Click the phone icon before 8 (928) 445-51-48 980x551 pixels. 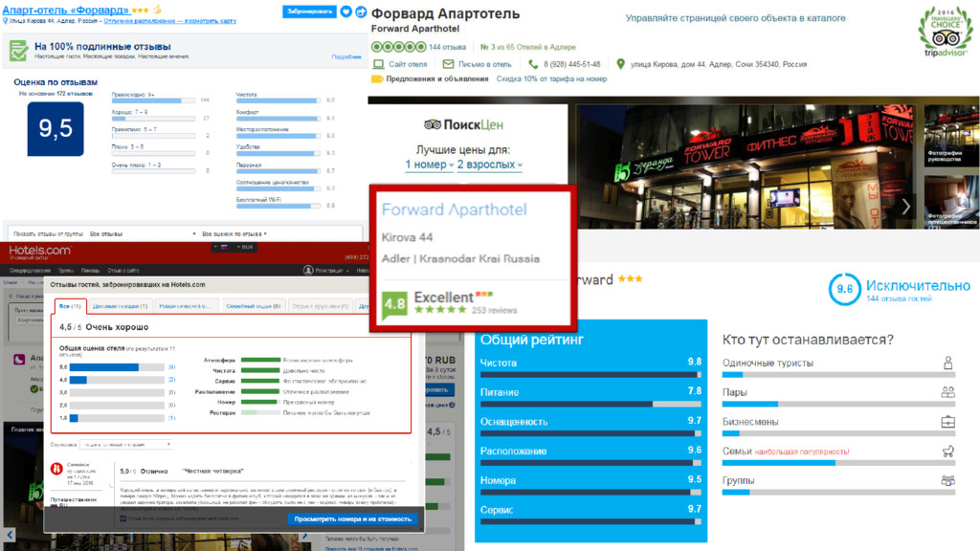click(533, 64)
